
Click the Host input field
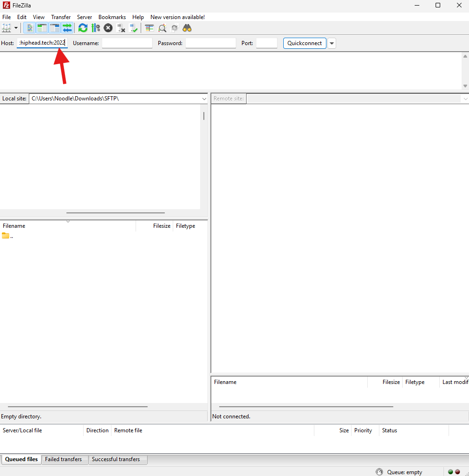42,43
